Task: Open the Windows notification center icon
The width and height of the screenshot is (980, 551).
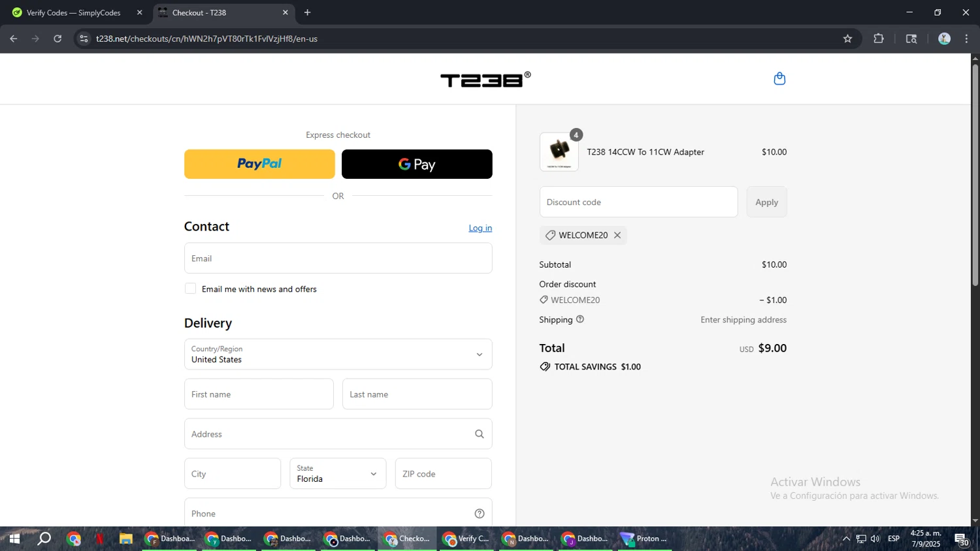Action: [962, 539]
